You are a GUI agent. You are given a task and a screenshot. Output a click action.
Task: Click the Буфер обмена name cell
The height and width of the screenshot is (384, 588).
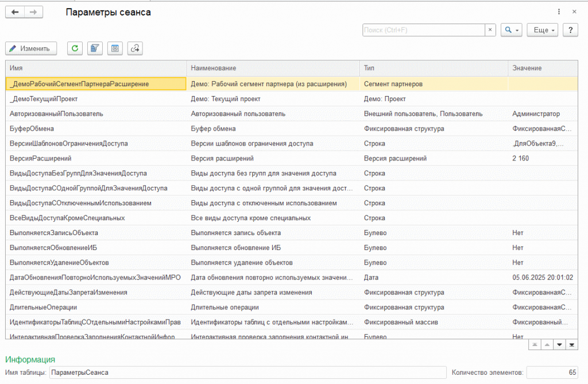[273, 128]
